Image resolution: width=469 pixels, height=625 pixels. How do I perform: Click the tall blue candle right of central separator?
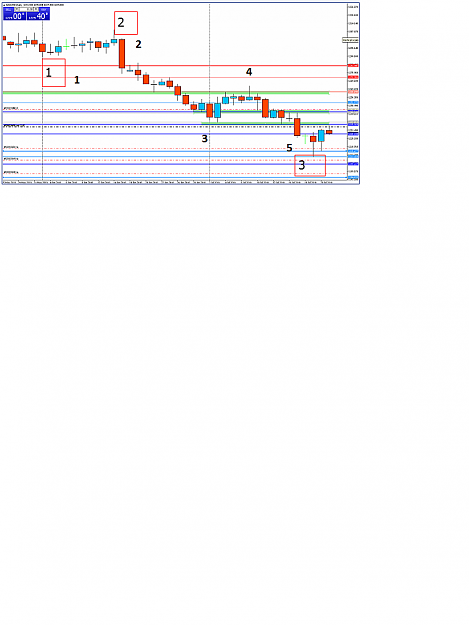[218, 110]
